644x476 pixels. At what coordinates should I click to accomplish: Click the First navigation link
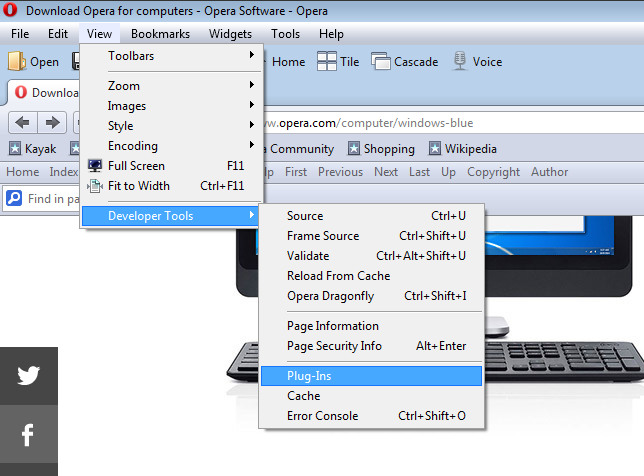296,172
